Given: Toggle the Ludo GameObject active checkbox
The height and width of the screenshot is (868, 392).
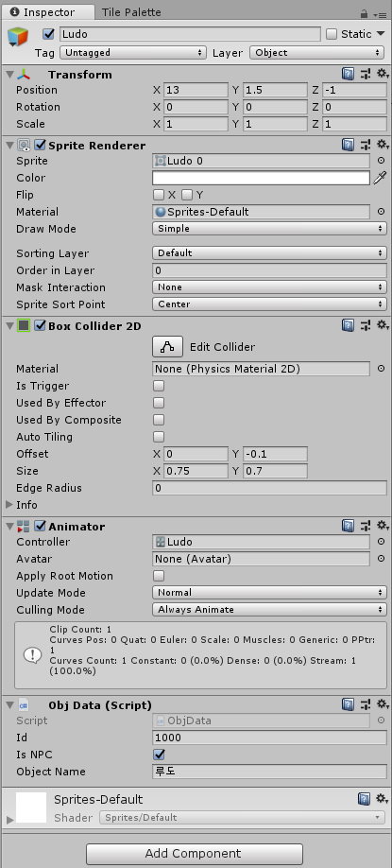Looking at the screenshot, I should point(49,34).
